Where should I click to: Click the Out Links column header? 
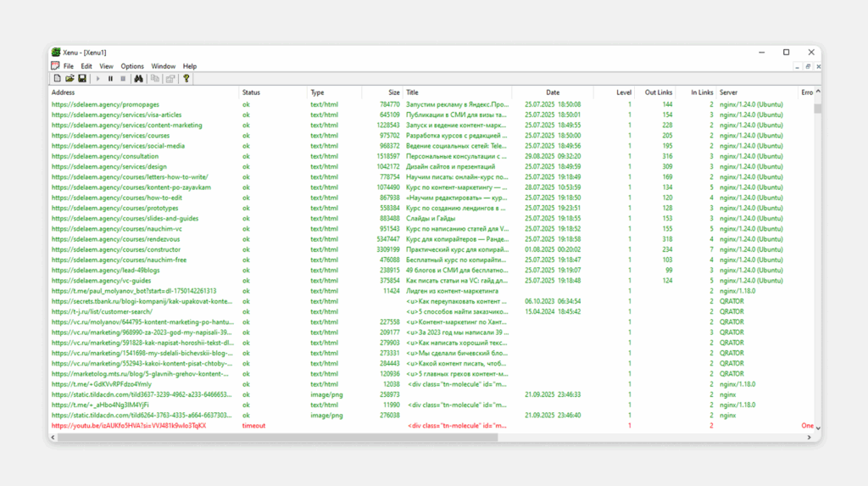pos(658,92)
